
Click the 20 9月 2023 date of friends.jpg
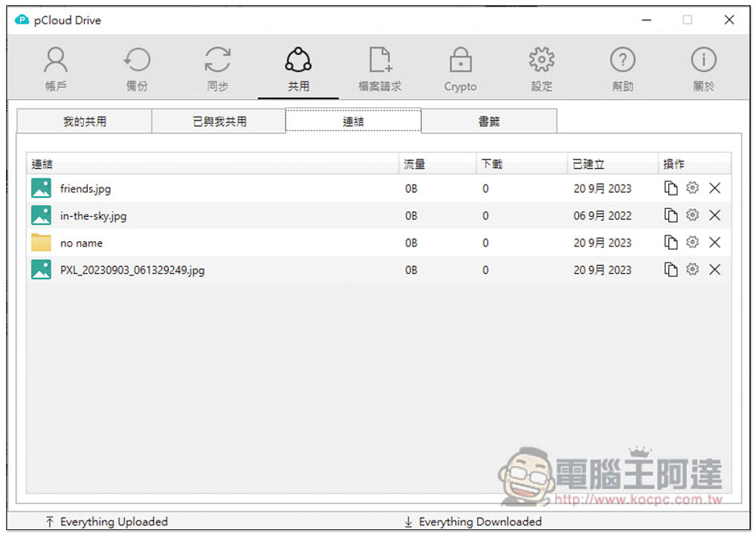[x=603, y=188]
